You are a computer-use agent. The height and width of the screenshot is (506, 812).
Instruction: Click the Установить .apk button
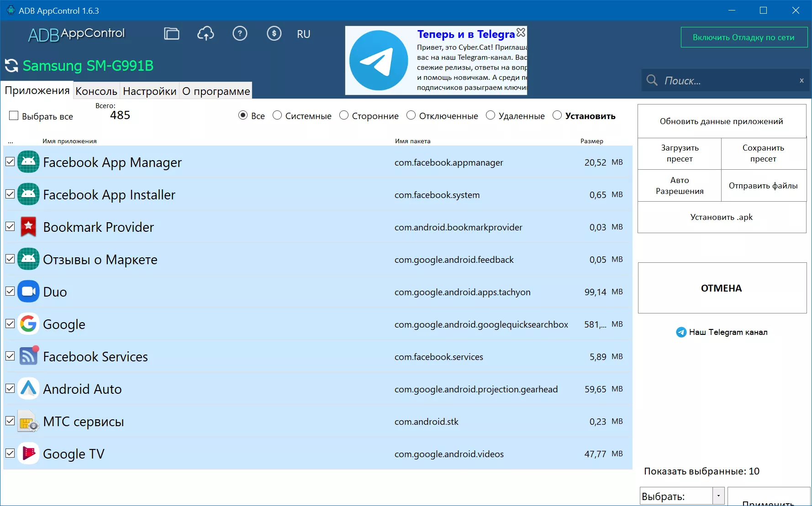[722, 217]
